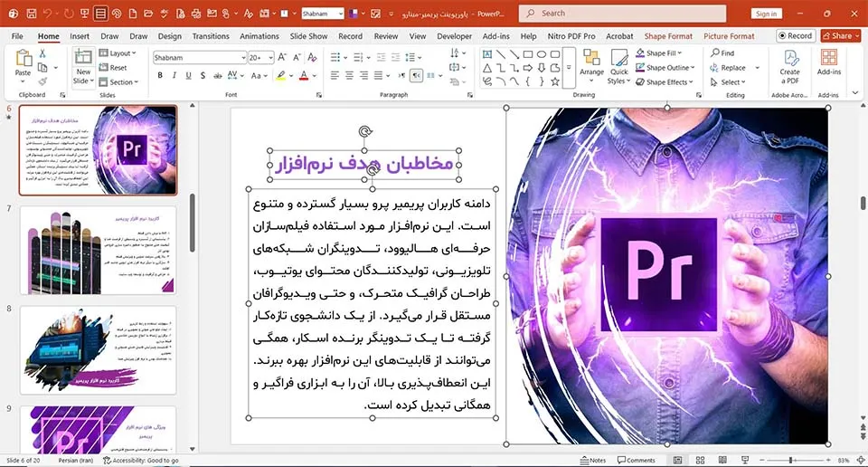
Task: Open the Add-ins gallery icon
Action: tap(829, 58)
